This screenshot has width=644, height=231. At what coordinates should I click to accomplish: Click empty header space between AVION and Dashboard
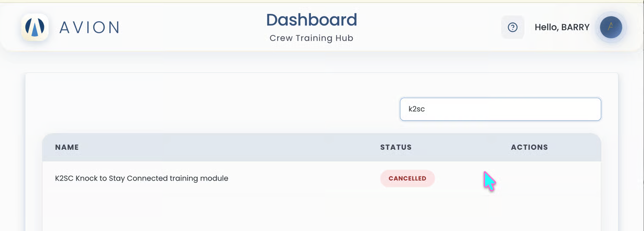tap(191, 27)
